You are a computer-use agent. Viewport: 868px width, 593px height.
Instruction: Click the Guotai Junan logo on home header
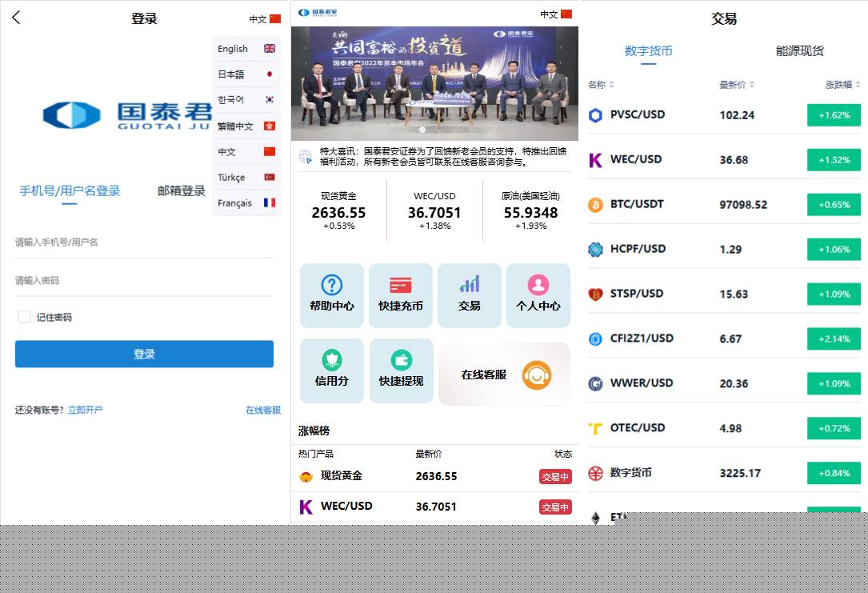click(x=317, y=13)
